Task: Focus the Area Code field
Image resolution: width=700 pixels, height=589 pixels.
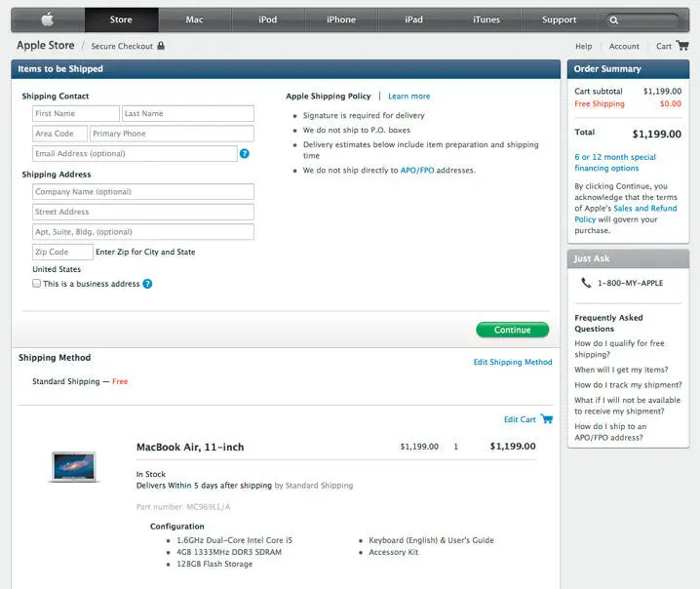Action: [x=59, y=134]
